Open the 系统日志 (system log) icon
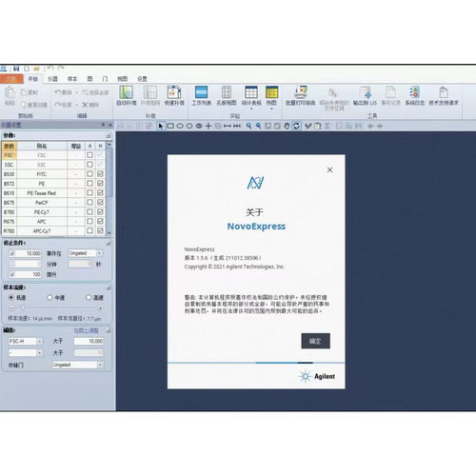Screen dimensions: 476x476 click(x=414, y=92)
